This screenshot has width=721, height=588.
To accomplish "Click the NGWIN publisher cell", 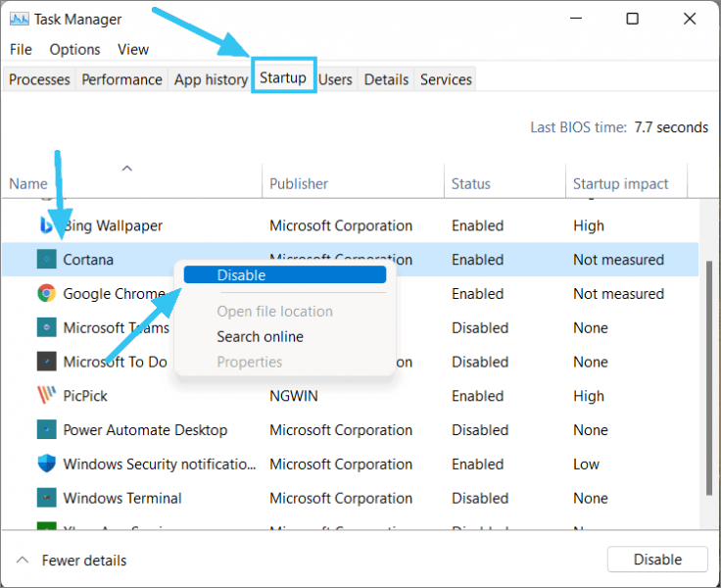I will (x=293, y=396).
